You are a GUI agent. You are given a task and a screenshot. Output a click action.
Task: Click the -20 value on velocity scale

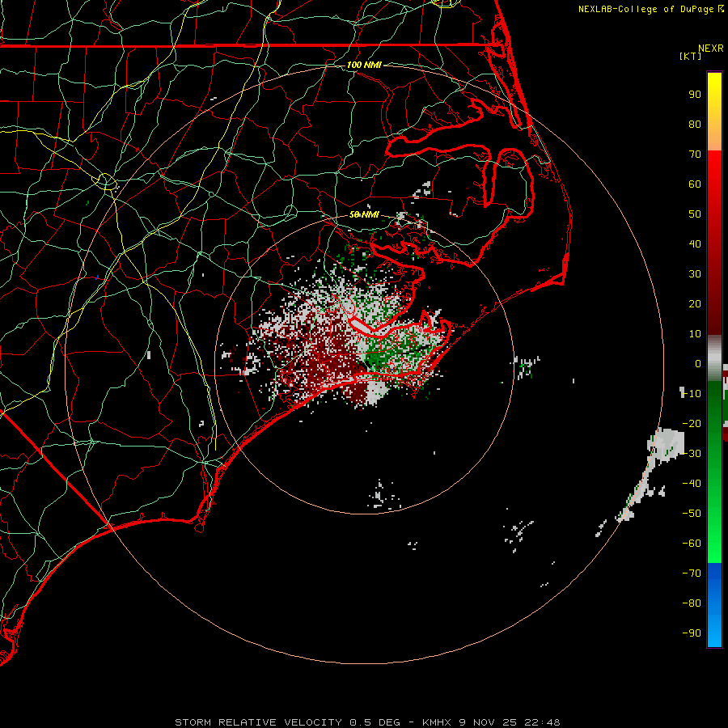[692, 424]
